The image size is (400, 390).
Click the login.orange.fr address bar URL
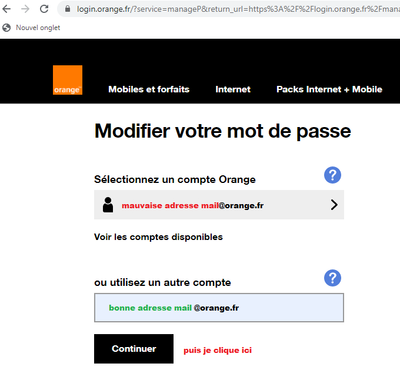click(238, 9)
